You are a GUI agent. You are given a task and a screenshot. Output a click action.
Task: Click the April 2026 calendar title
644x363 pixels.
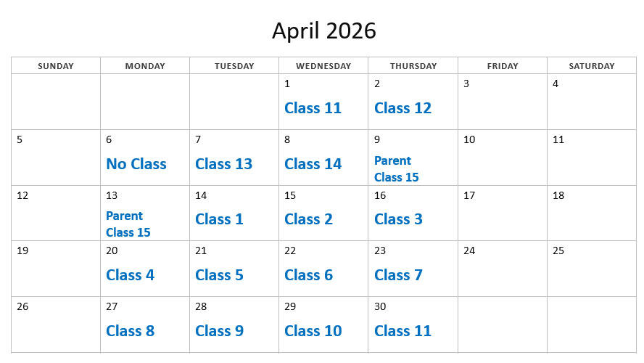coord(324,30)
